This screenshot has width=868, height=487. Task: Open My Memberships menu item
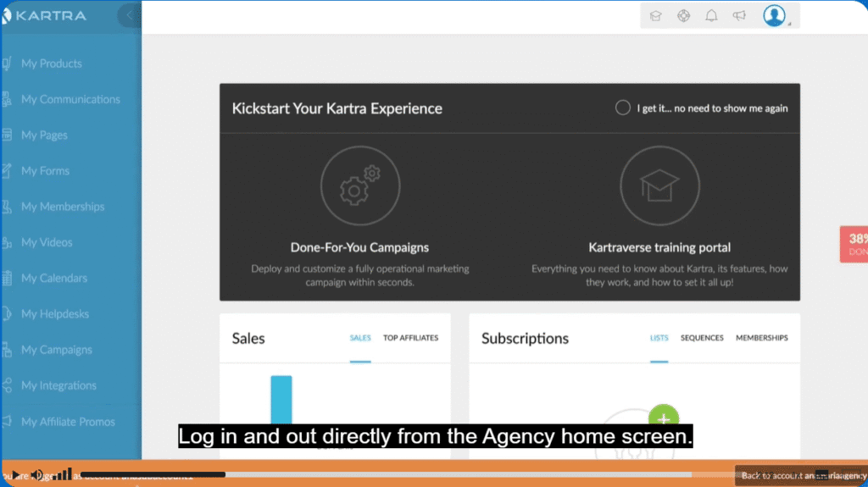[63, 207]
